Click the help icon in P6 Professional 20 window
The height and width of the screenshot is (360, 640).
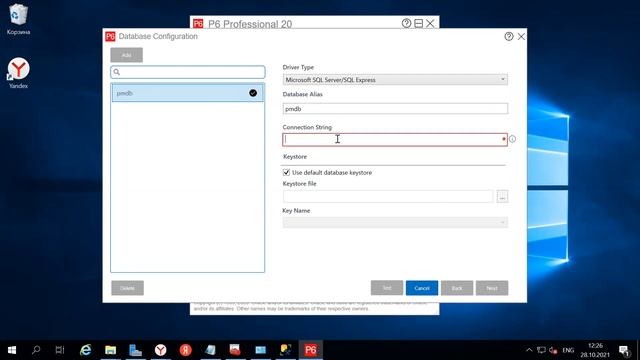point(406,23)
